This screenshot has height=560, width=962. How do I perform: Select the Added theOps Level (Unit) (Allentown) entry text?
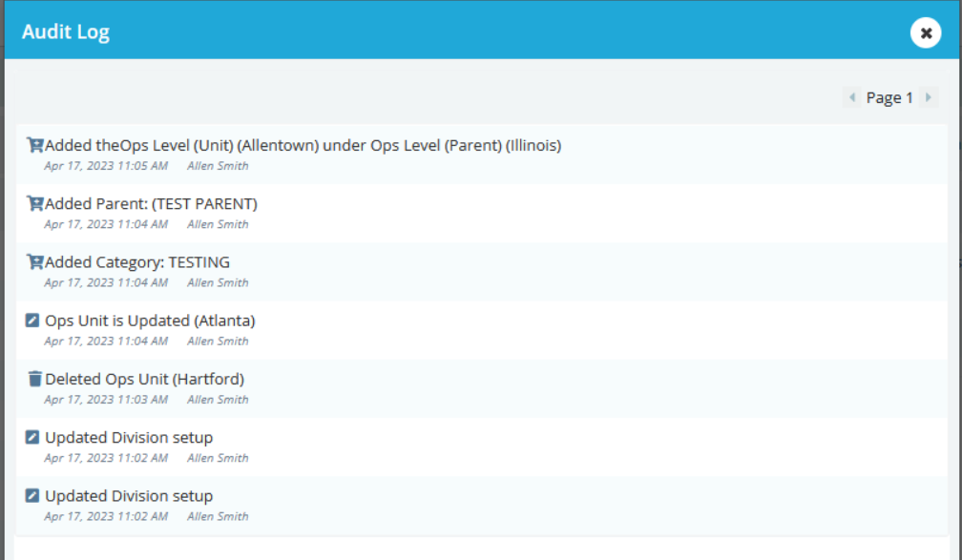point(303,145)
